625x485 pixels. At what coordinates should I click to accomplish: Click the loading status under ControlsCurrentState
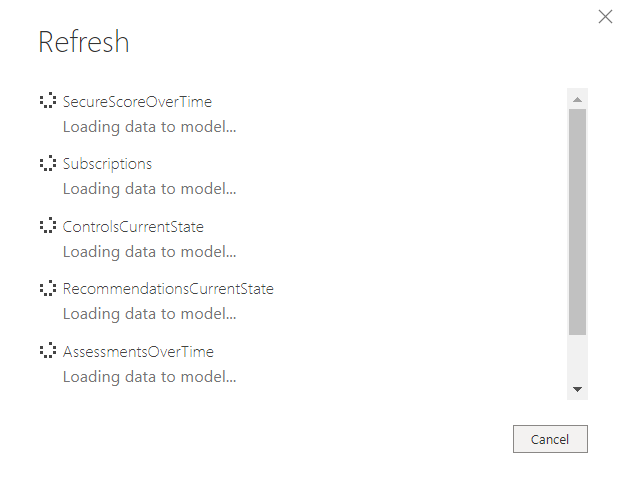pos(149,252)
